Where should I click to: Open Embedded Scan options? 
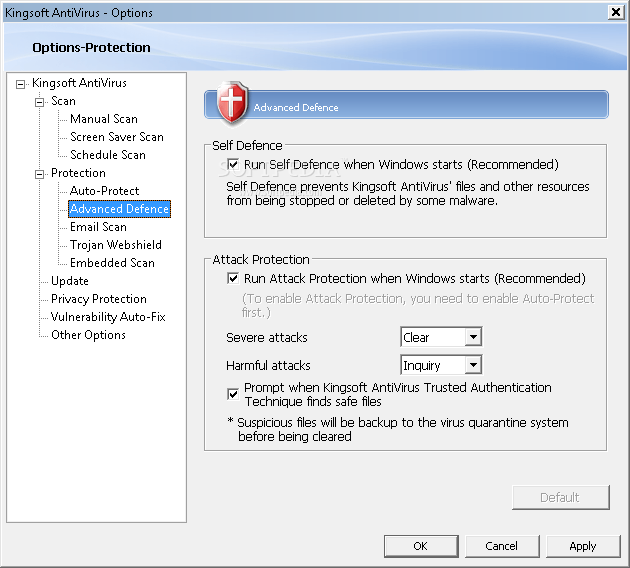pyautogui.click(x=112, y=263)
